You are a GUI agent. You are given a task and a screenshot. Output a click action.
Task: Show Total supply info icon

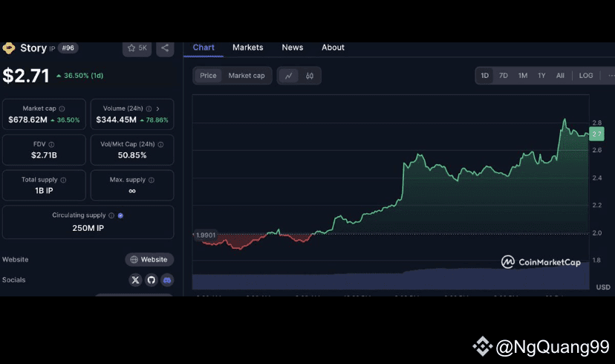64,180
